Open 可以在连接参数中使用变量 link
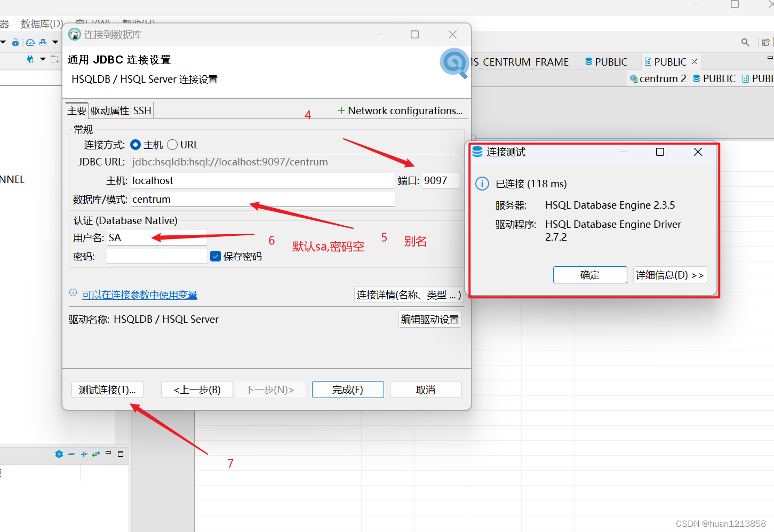The height and width of the screenshot is (532, 774). [140, 295]
